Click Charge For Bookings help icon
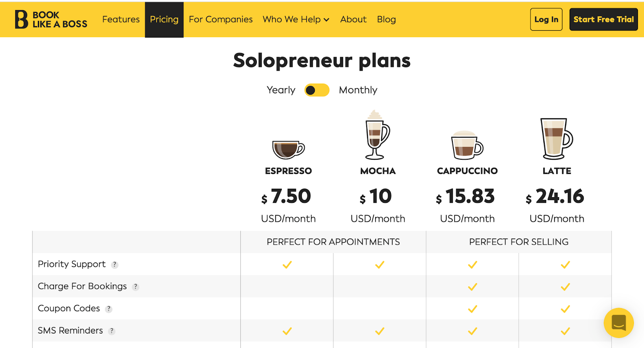 pos(136,287)
